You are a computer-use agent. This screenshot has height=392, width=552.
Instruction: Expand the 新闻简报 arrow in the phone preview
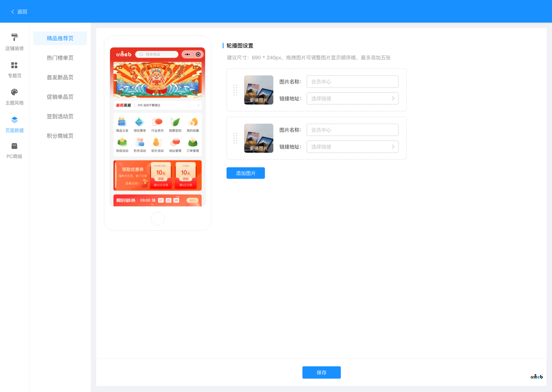199,105
